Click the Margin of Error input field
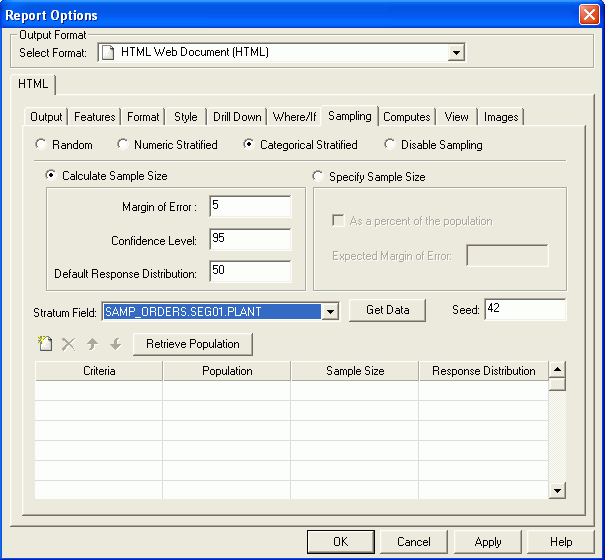This screenshot has height=560, width=605. click(250, 206)
